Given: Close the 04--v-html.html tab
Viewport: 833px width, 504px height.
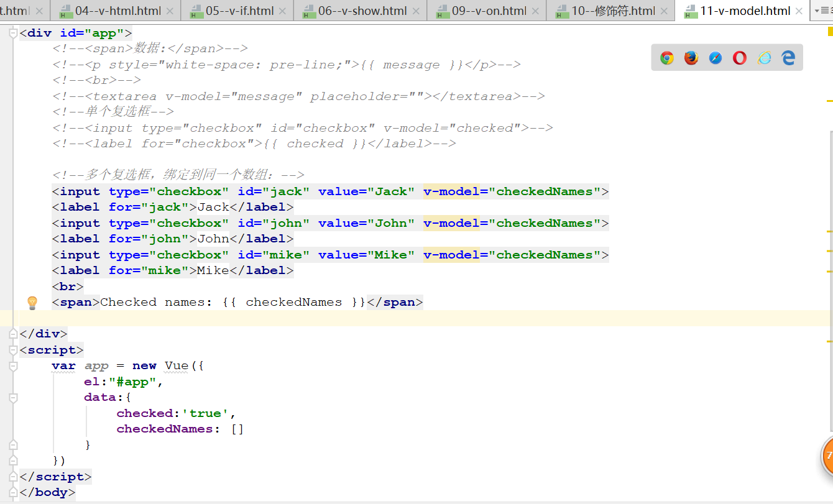Looking at the screenshot, I should point(172,11).
